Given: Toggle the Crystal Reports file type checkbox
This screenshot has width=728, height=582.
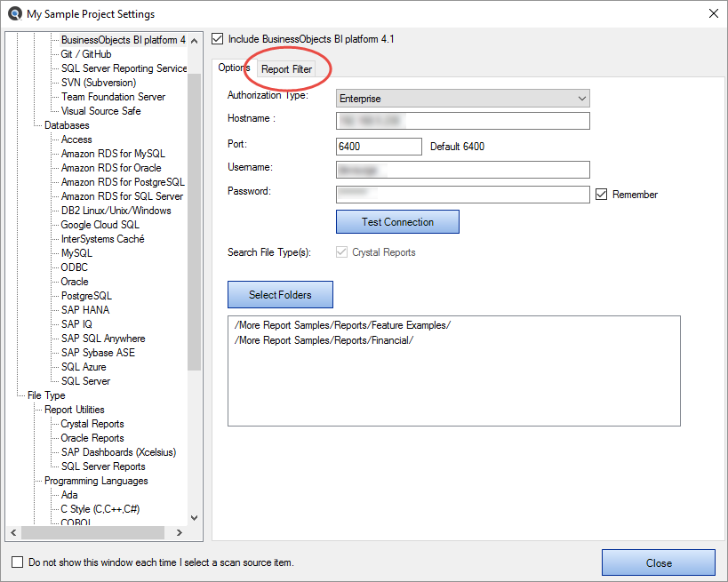Looking at the screenshot, I should 341,252.
